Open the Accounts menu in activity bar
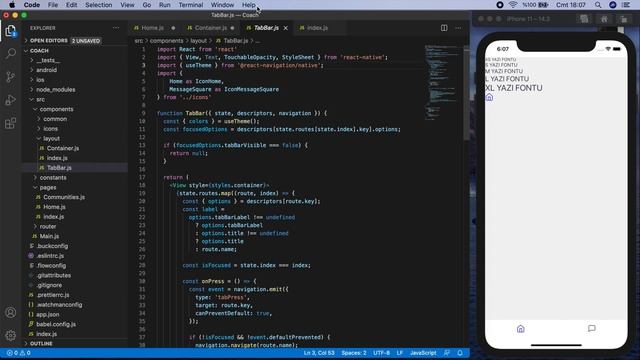Image resolution: width=640 pixels, height=360 pixels. coord(11,312)
